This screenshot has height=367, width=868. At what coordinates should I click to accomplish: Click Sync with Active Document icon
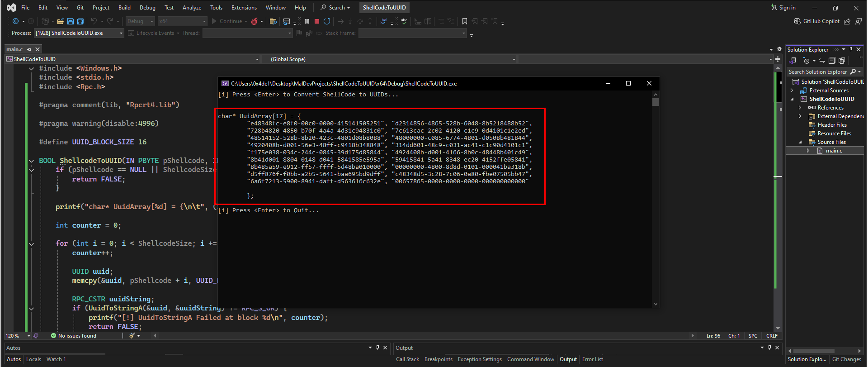[822, 61]
